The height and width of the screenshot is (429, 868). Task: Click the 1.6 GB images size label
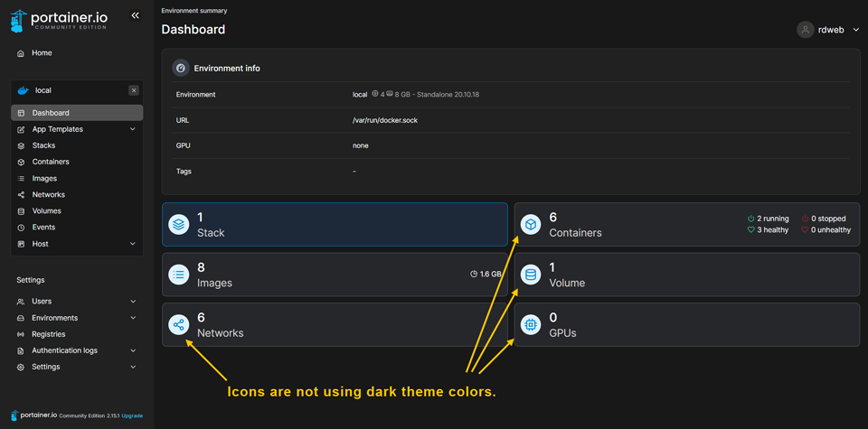[x=486, y=275]
